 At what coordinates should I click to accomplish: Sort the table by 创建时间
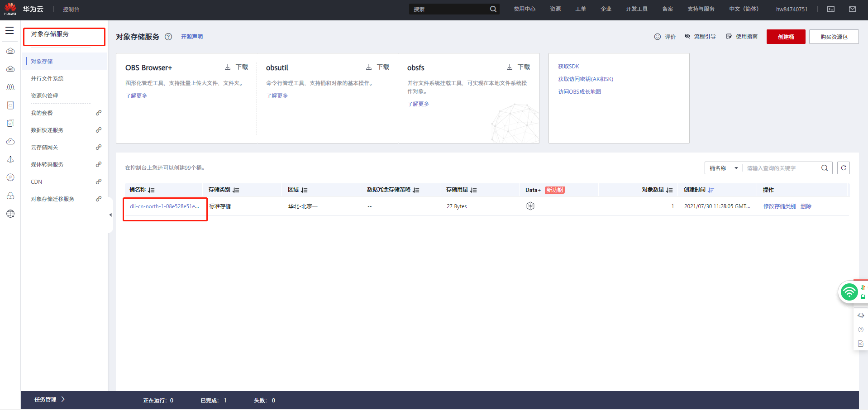click(x=711, y=190)
